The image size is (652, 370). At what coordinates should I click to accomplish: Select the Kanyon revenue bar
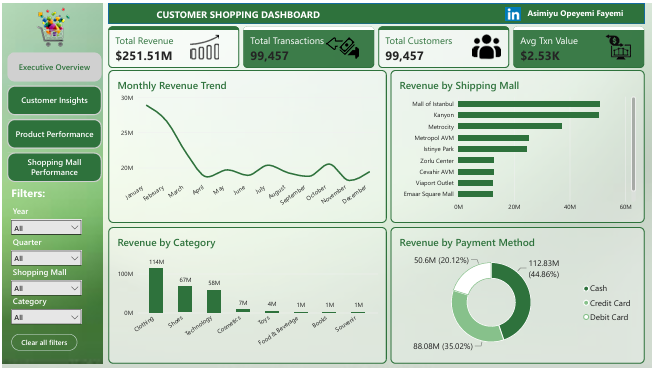tap(529, 115)
